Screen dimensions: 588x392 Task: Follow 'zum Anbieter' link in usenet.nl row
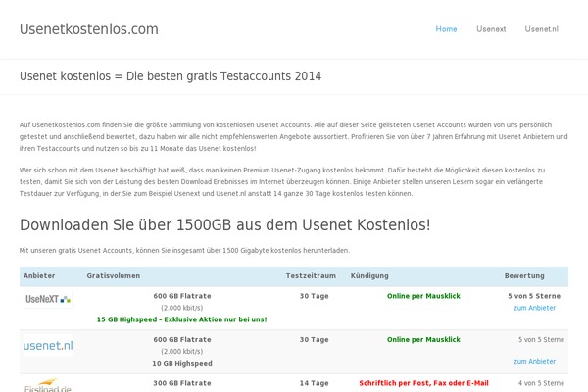tap(534, 361)
